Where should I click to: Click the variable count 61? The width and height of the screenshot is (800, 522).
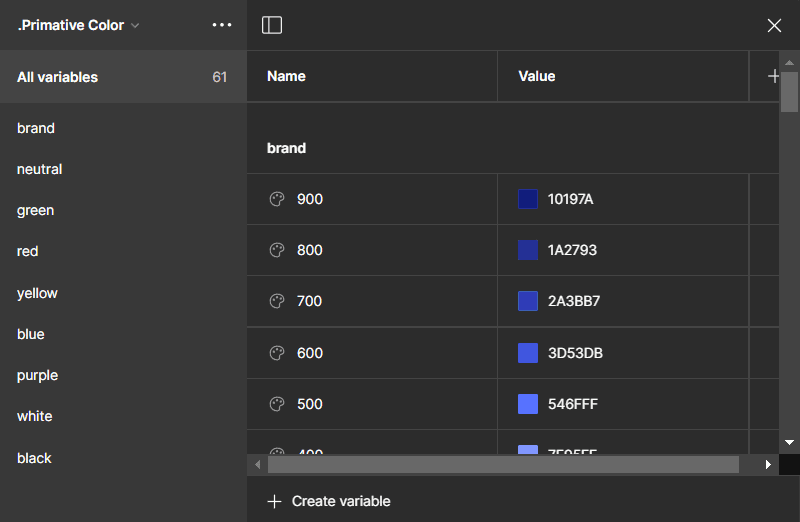(x=219, y=77)
